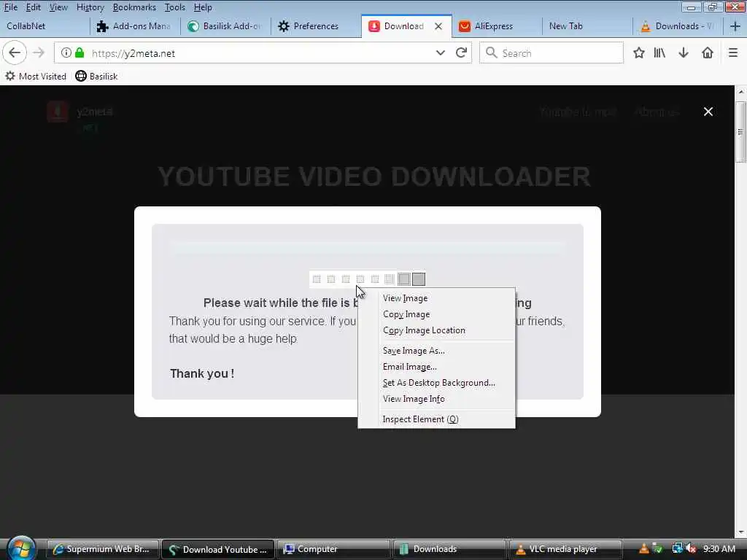747x560 pixels.
Task: Click the 9:30 AM system clock
Action: (x=719, y=549)
